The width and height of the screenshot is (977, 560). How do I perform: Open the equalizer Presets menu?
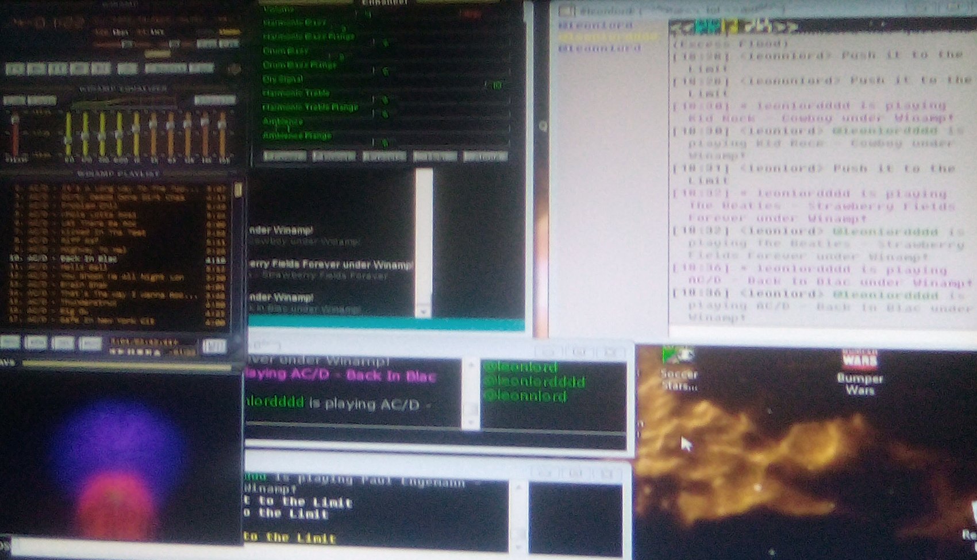(214, 101)
